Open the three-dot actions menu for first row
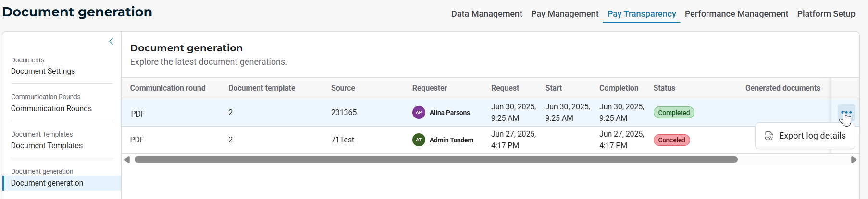The width and height of the screenshot is (868, 199). pos(846,113)
